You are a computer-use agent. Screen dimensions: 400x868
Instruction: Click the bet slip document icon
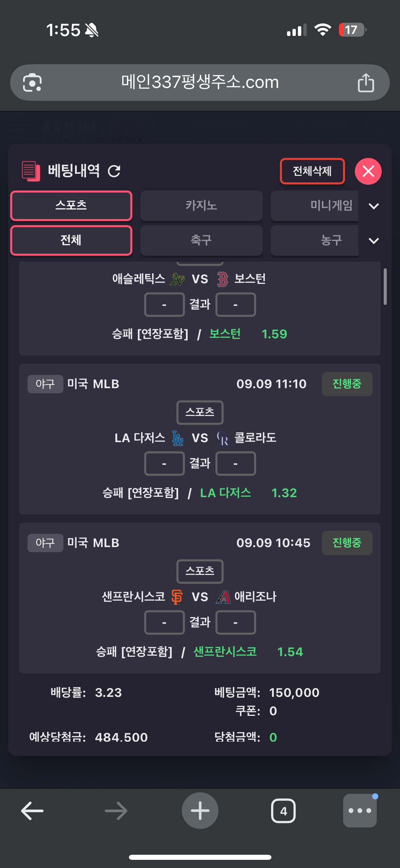pos(31,171)
